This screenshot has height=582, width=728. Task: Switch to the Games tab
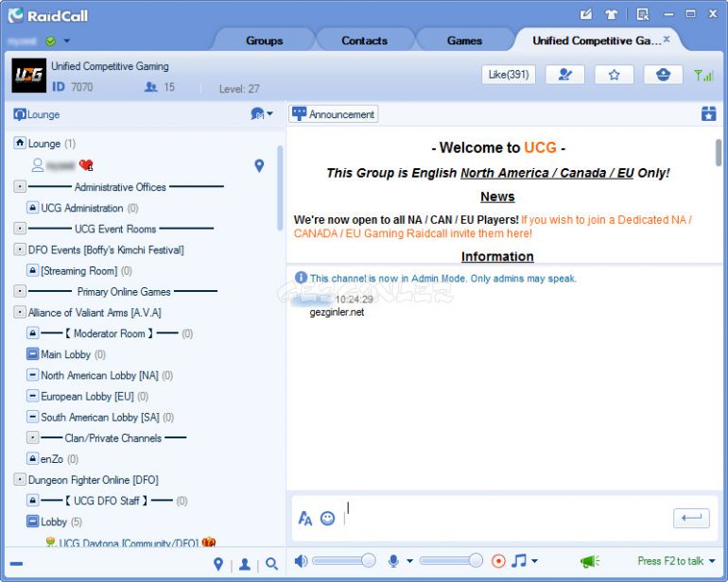tap(464, 41)
